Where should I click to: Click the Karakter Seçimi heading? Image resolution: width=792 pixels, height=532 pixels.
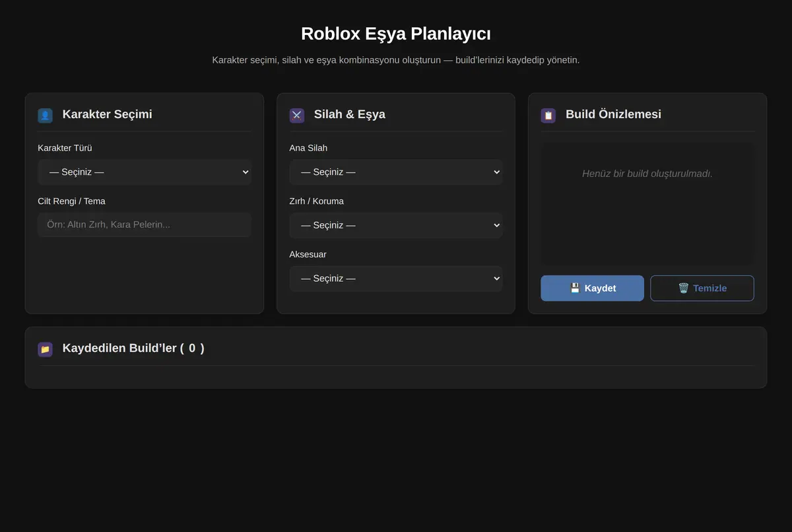[x=107, y=114]
